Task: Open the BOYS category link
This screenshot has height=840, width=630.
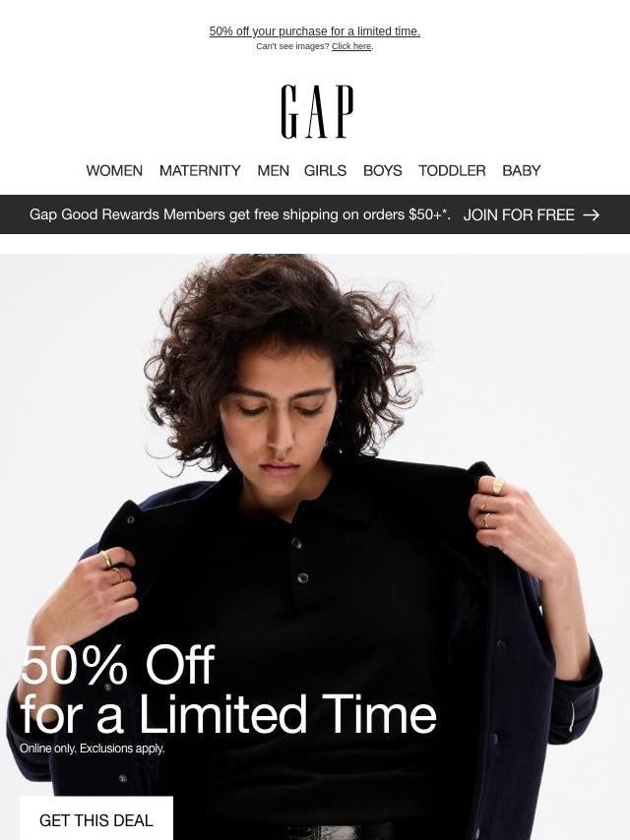Action: tap(382, 170)
